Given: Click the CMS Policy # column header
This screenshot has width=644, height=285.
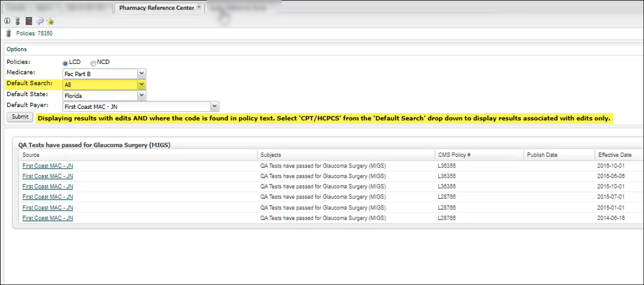Looking at the screenshot, I should [454, 155].
